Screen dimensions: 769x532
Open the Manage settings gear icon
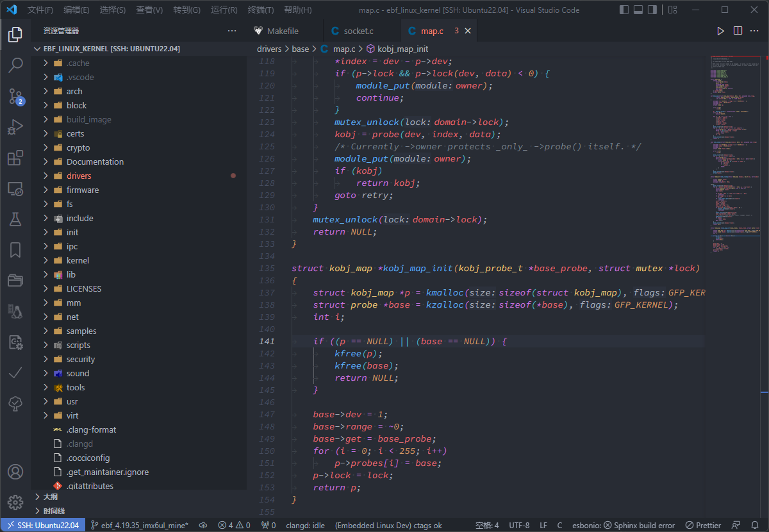coord(15,502)
